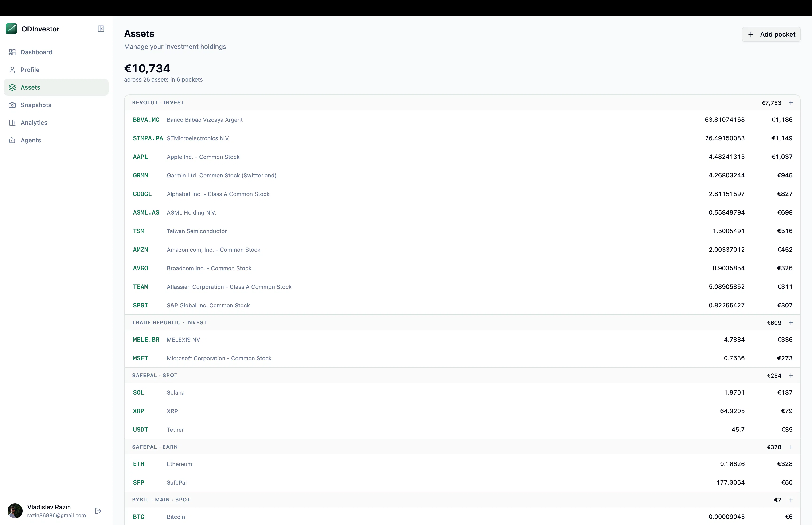The image size is (812, 525).
Task: Select the TEAM Atlassian ticker
Action: pyautogui.click(x=141, y=287)
